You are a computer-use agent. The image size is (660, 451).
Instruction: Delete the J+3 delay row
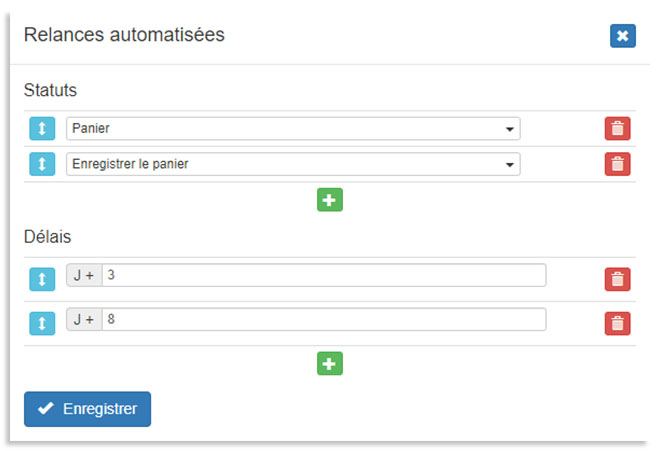click(x=617, y=279)
